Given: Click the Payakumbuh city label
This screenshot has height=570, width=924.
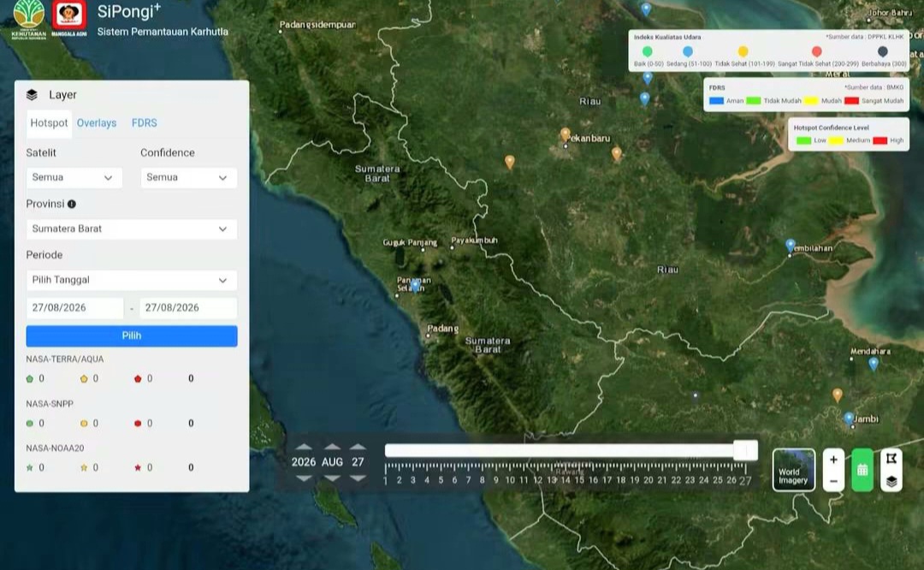Looking at the screenshot, I should point(474,240).
